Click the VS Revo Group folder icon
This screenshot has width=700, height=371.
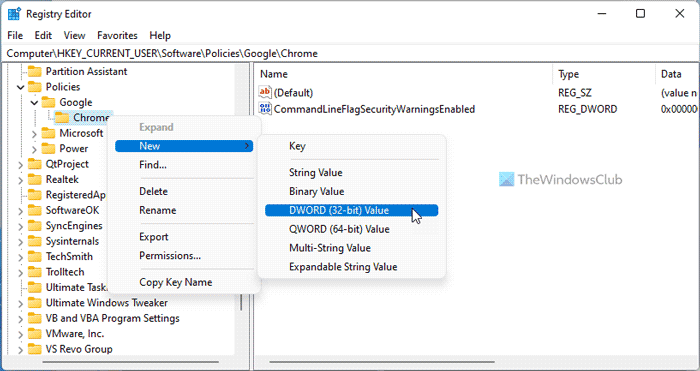pos(34,349)
